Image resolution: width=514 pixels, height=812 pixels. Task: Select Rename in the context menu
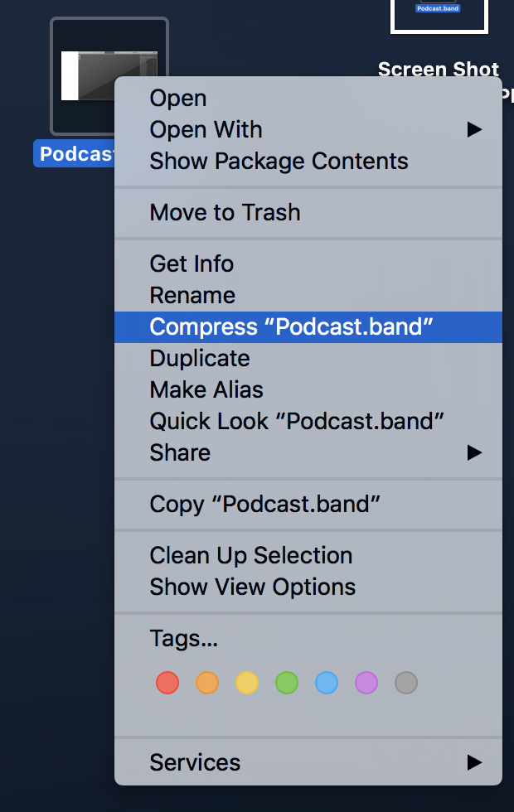pos(308,295)
